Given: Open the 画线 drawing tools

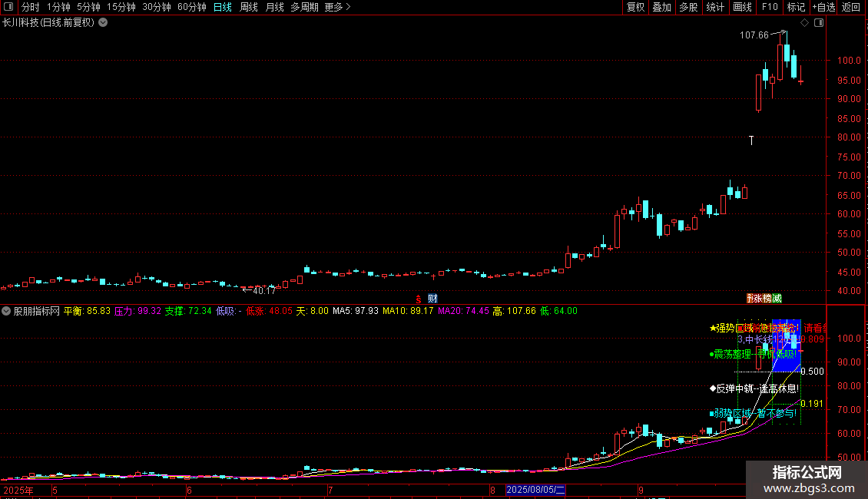Looking at the screenshot, I should pos(742,7).
